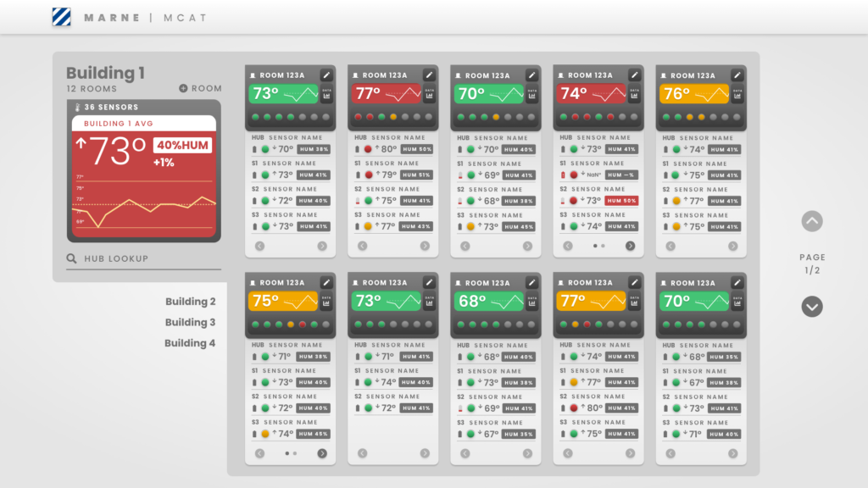The image size is (868, 488).
Task: Click previous sensor arrow on 70° top-row card
Action: click(465, 246)
